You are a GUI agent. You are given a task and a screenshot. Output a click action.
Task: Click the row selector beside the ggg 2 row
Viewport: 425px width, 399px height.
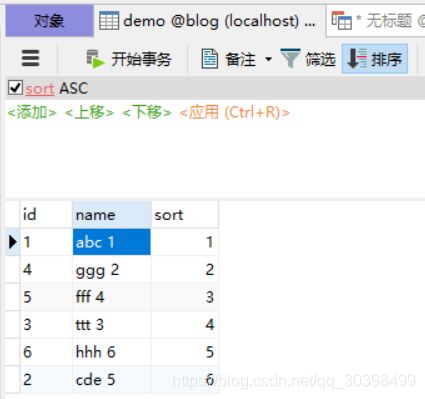click(x=13, y=270)
